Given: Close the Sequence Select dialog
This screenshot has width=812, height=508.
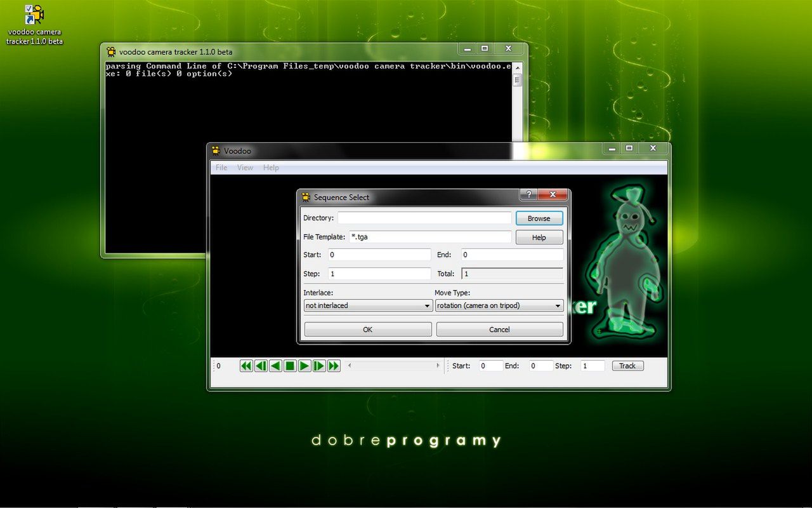Looking at the screenshot, I should pos(553,194).
